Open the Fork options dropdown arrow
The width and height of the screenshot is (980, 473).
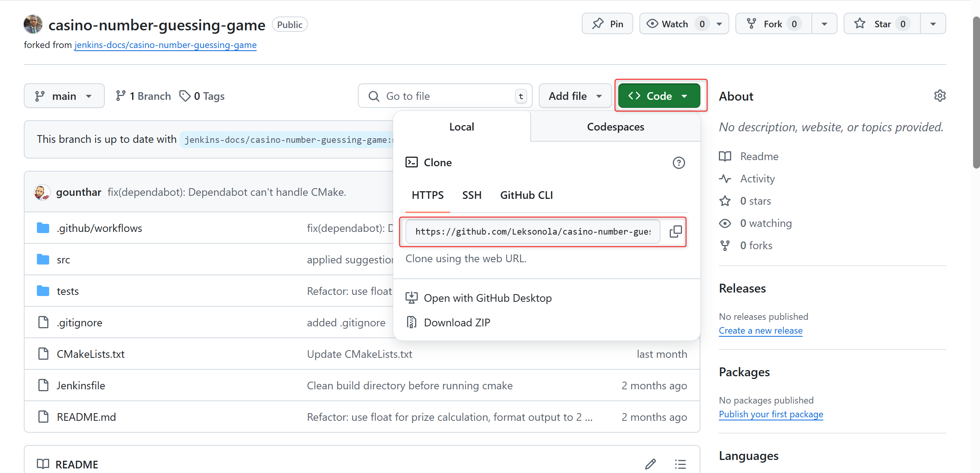[824, 24]
